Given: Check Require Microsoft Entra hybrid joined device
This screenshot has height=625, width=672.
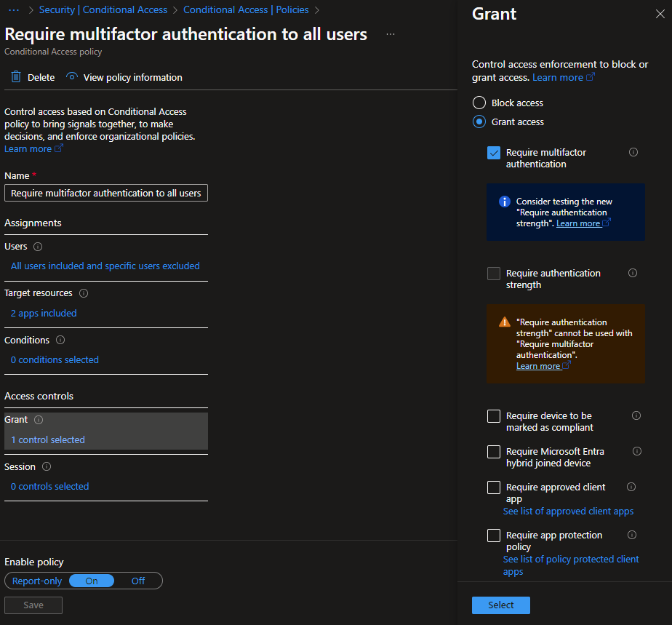Looking at the screenshot, I should 494,451.
